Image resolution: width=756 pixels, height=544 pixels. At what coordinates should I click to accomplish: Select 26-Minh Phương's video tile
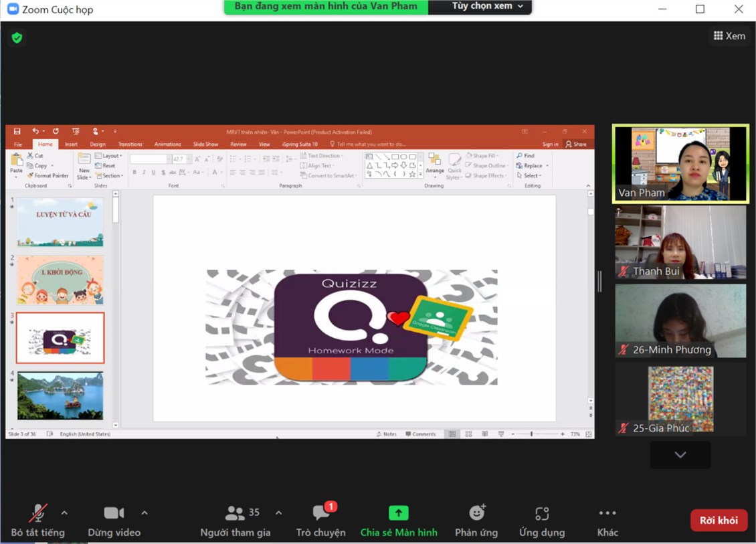click(x=680, y=321)
